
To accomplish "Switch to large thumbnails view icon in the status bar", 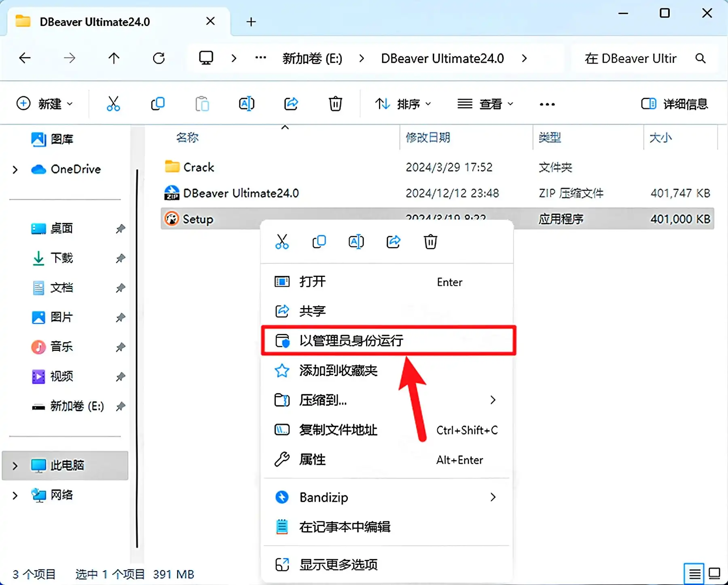I will coord(715,573).
